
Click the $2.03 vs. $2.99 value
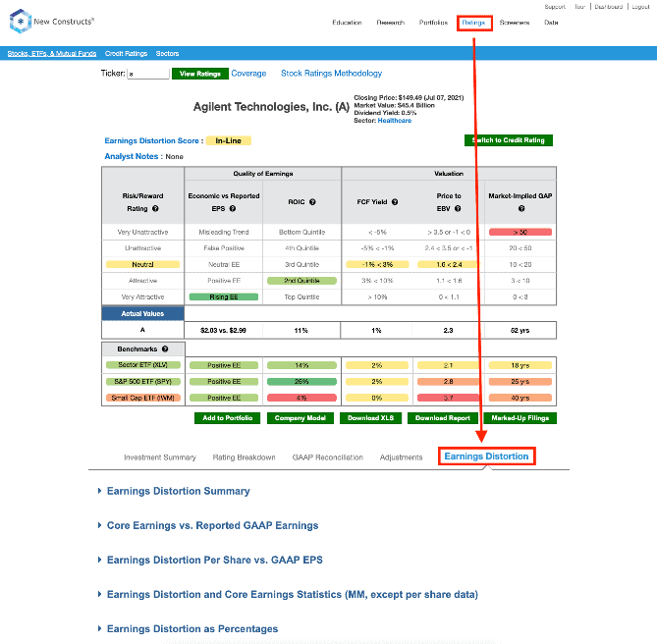pos(223,331)
